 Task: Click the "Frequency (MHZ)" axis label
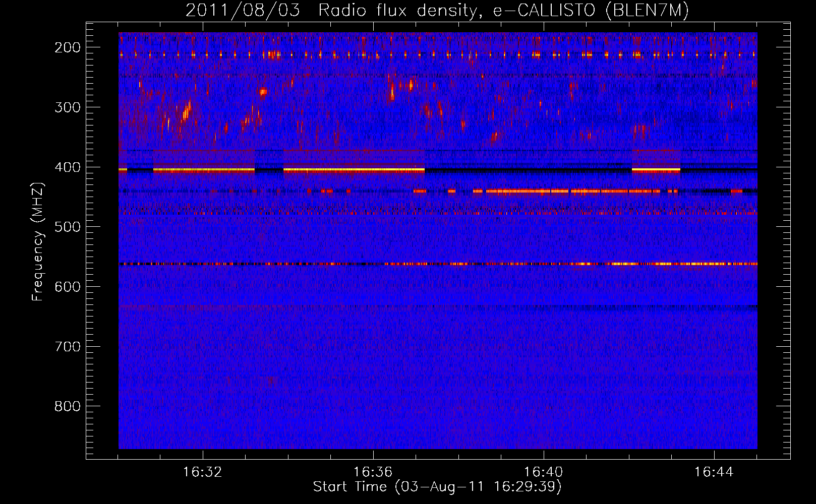38,241
